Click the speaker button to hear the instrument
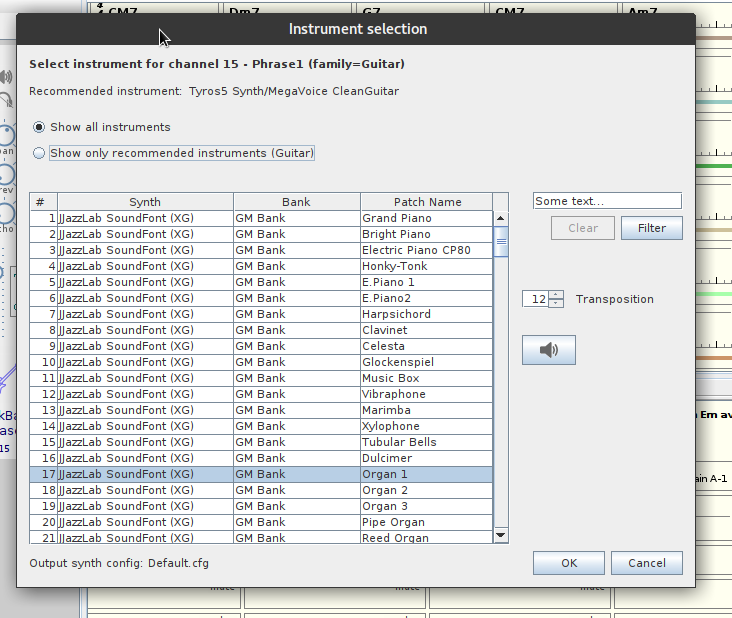This screenshot has width=732, height=618. [x=549, y=350]
